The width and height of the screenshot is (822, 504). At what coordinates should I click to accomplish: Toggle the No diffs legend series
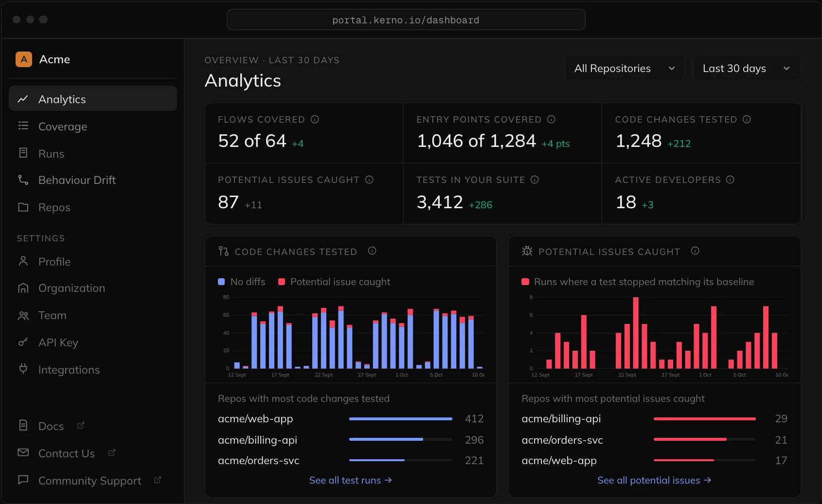tap(242, 282)
